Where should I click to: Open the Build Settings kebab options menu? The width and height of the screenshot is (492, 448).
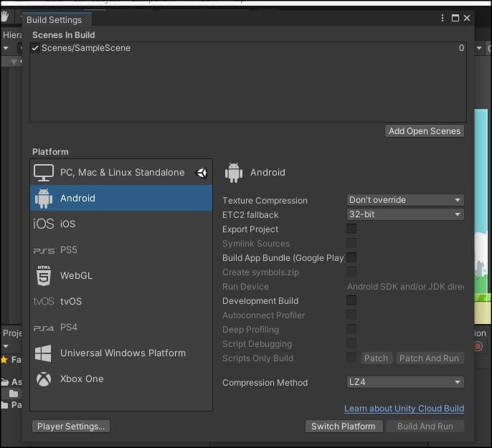(x=443, y=18)
